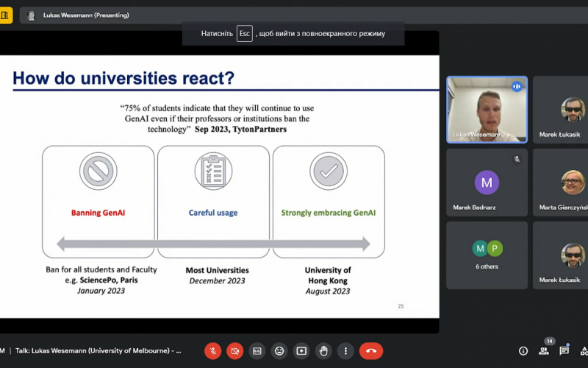The image size is (588, 368).
Task: Select top Marek Łukasik tile
Action: click(x=561, y=110)
